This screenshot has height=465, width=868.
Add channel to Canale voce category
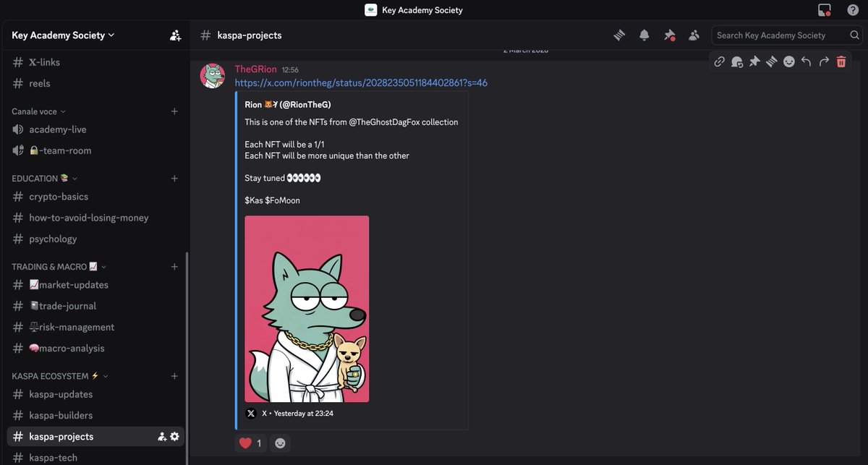(x=174, y=111)
